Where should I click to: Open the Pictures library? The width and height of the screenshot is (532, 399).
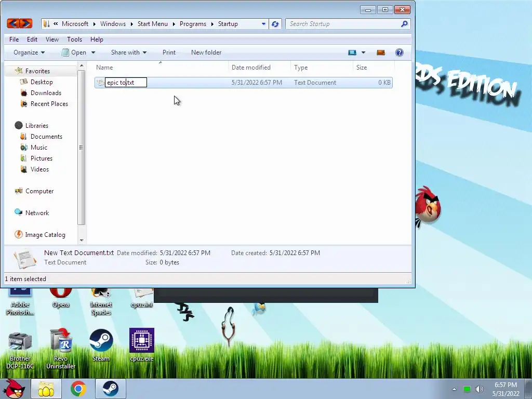(42, 158)
